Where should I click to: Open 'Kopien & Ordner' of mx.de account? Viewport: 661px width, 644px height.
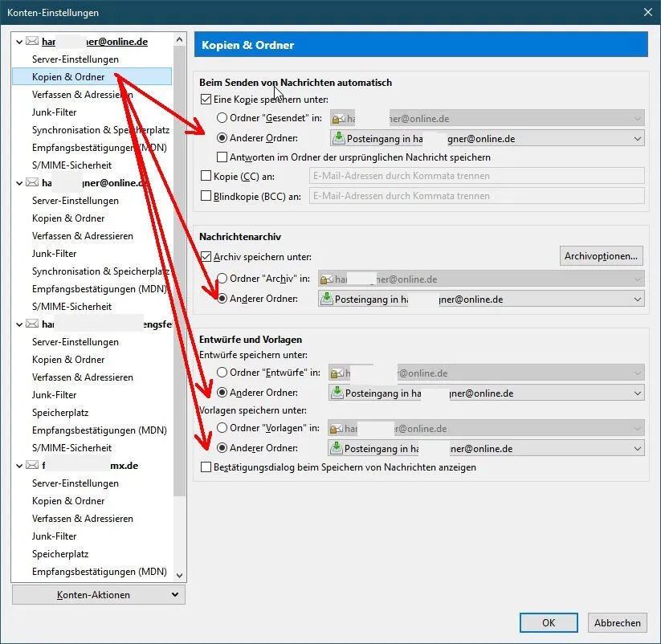(68, 501)
